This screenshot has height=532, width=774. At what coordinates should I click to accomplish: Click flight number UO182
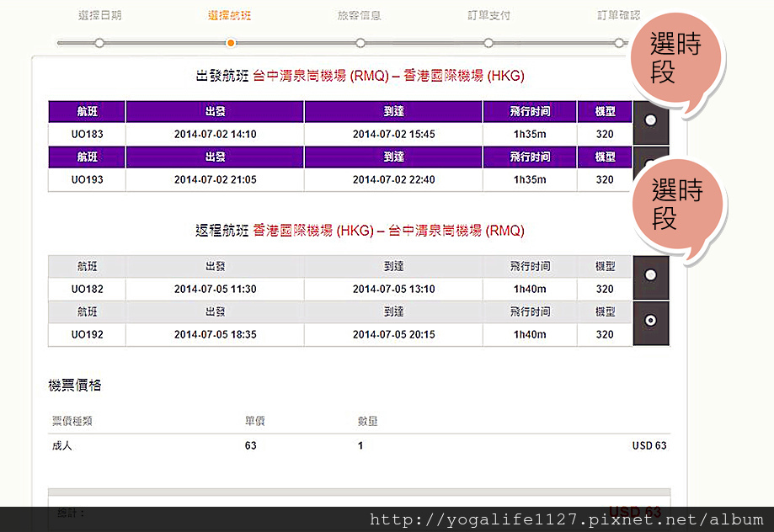(88, 290)
